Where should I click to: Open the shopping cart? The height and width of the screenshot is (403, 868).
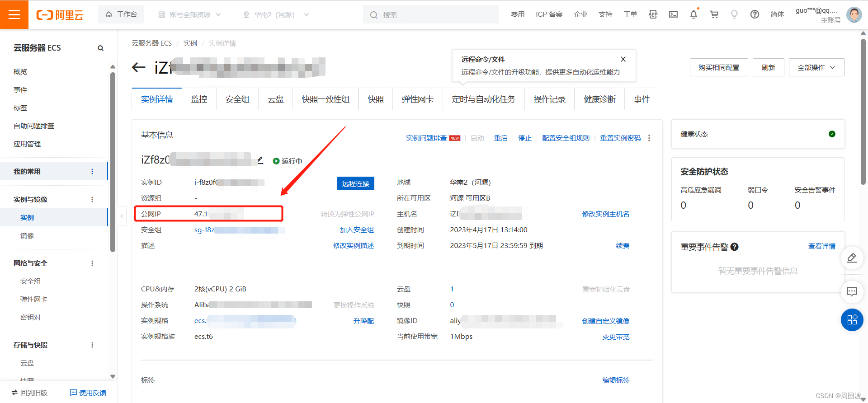(x=714, y=14)
